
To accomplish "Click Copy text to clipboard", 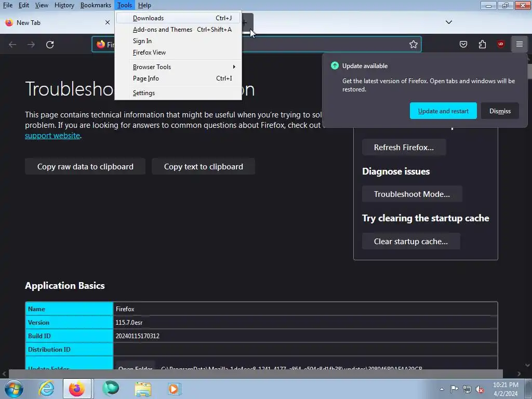I will point(203,167).
